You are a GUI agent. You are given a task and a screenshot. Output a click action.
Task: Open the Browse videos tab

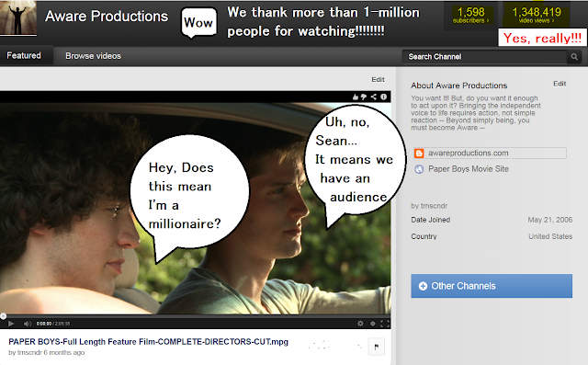click(x=93, y=56)
